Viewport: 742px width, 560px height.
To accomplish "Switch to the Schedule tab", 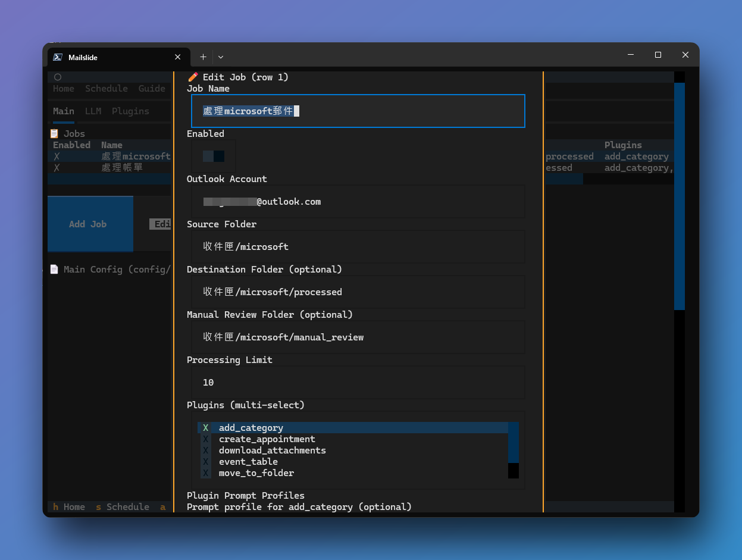I will point(106,88).
